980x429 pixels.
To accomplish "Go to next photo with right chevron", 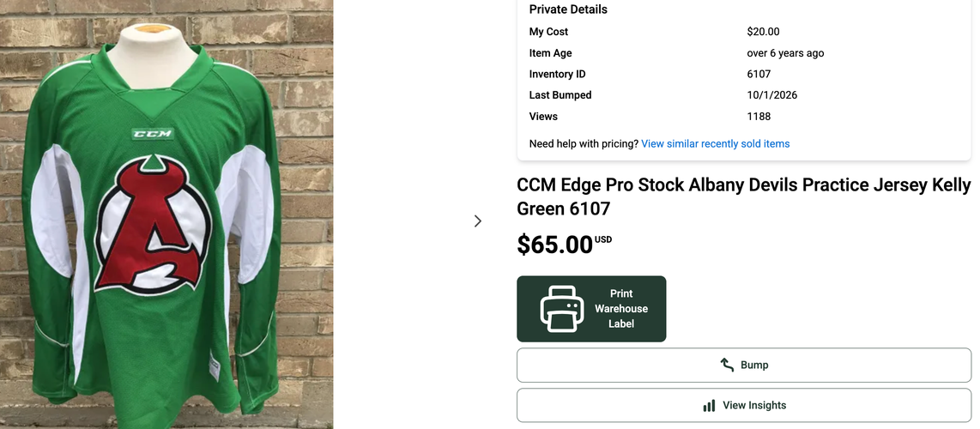I will [477, 221].
